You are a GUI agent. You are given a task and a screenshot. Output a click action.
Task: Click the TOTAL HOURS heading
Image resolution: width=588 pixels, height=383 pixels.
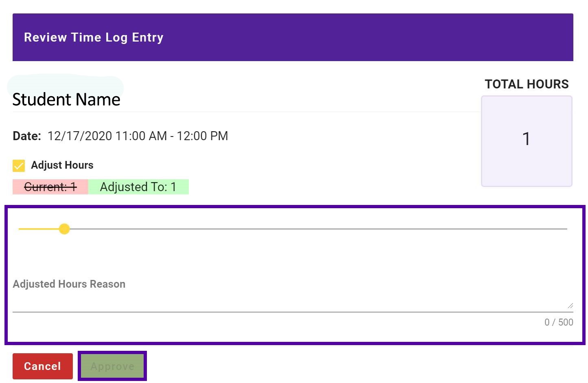coord(527,84)
